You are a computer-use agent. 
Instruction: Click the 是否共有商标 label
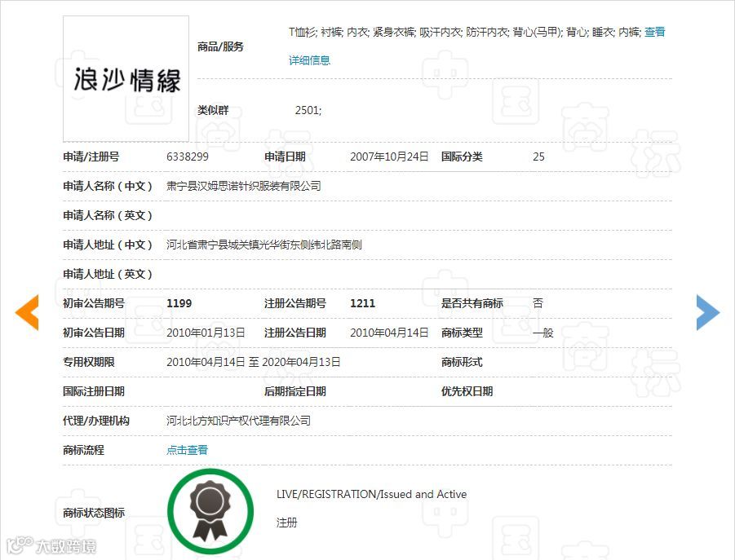pos(472,303)
